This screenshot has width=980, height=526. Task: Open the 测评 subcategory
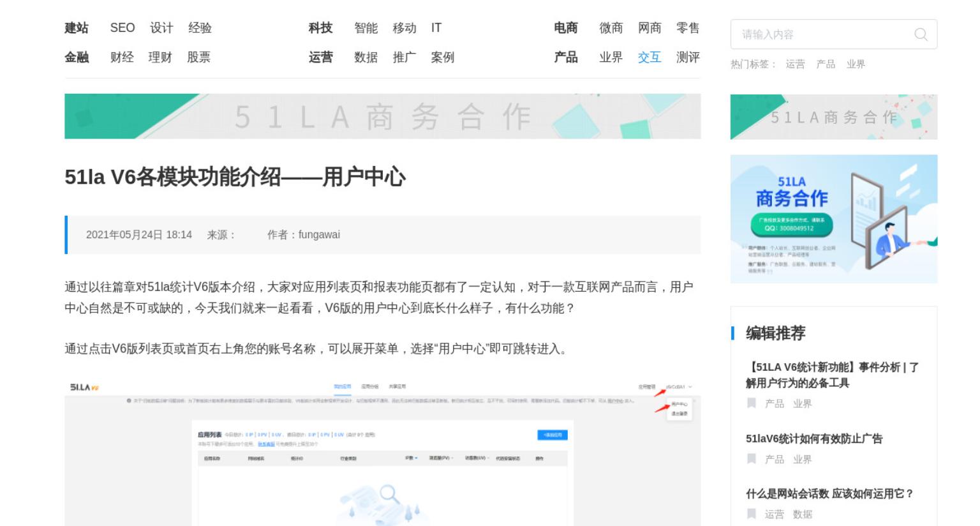[688, 57]
